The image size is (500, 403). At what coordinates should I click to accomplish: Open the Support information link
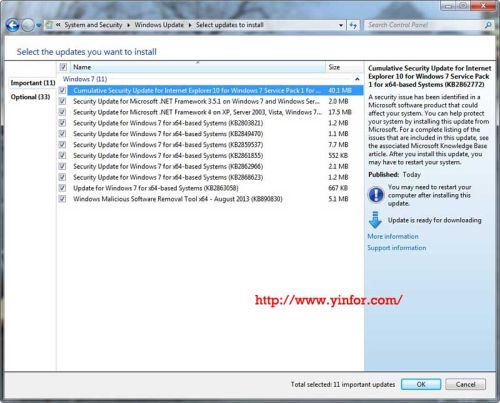[x=397, y=248]
